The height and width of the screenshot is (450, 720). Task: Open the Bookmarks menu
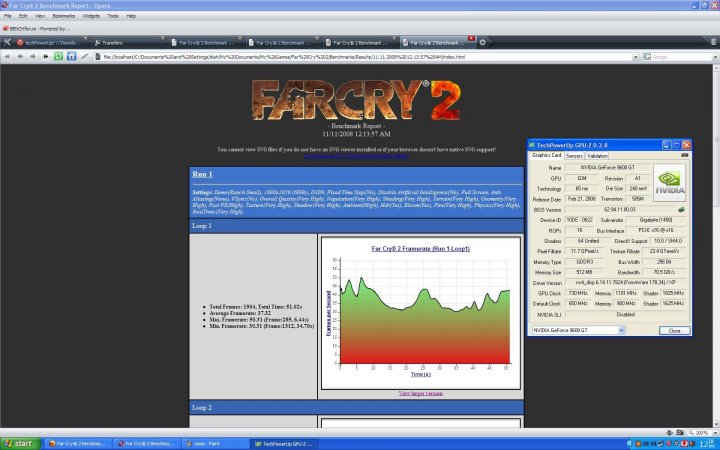[63, 16]
